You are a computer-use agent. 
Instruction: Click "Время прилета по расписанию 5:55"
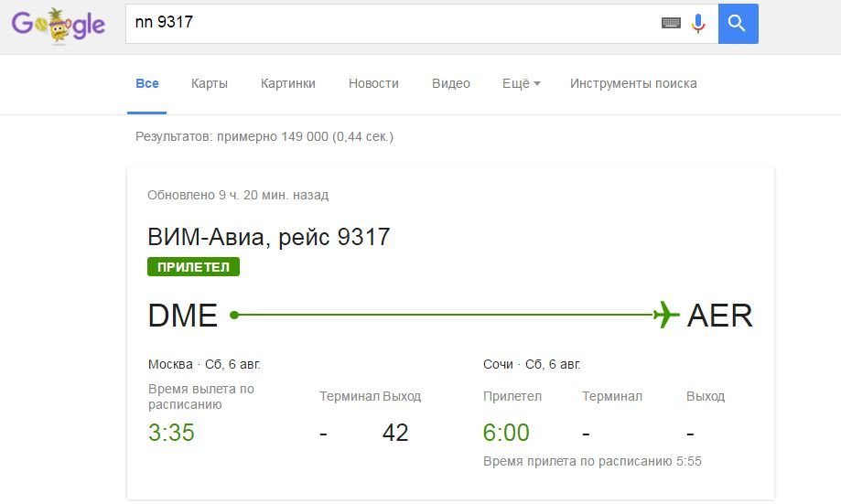[x=592, y=462]
